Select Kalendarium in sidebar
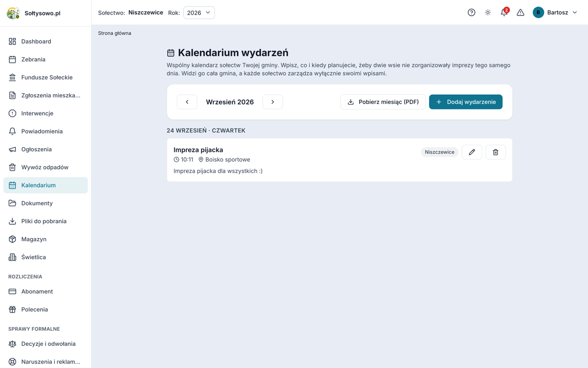The width and height of the screenshot is (588, 368). click(46, 185)
